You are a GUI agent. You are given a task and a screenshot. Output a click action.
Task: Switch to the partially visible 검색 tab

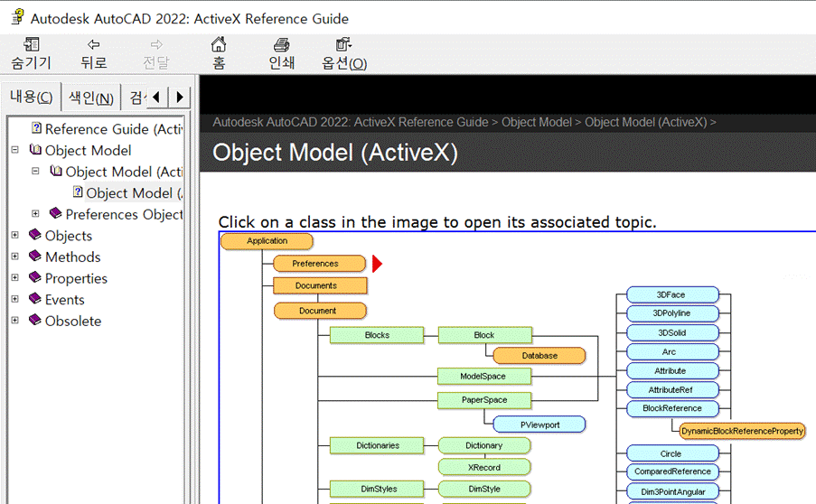pyautogui.click(x=136, y=98)
